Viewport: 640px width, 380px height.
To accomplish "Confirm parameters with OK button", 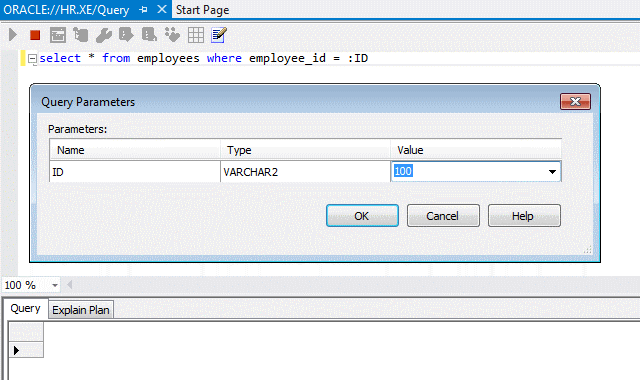I will (362, 216).
